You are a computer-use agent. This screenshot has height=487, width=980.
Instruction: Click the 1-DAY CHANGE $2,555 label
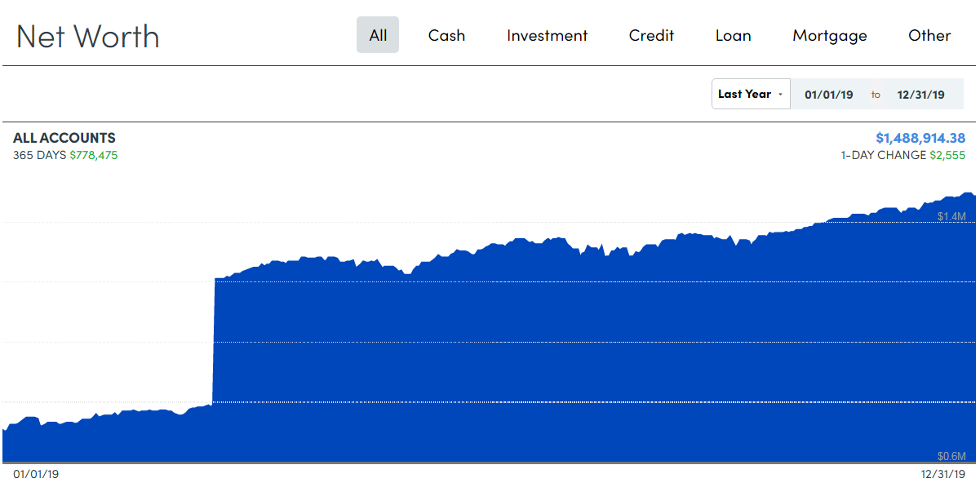click(903, 155)
